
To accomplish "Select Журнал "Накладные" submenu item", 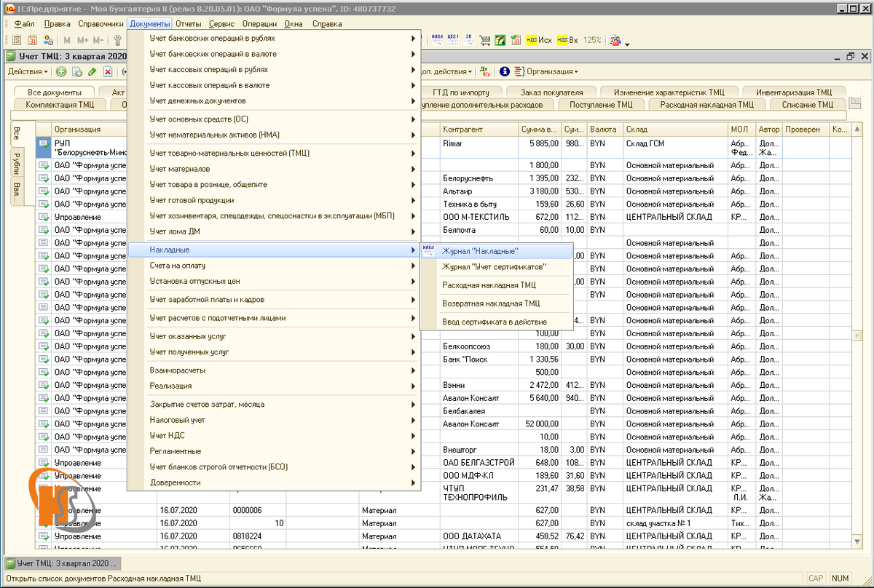I will 481,250.
